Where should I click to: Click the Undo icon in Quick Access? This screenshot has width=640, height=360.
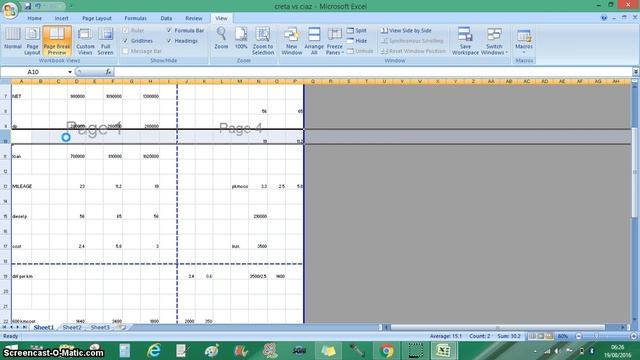[x=38, y=6]
